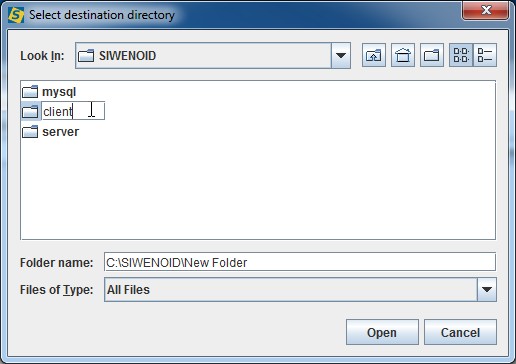The image size is (516, 364).
Task: Switch to Details view
Action: pyautogui.click(x=485, y=55)
